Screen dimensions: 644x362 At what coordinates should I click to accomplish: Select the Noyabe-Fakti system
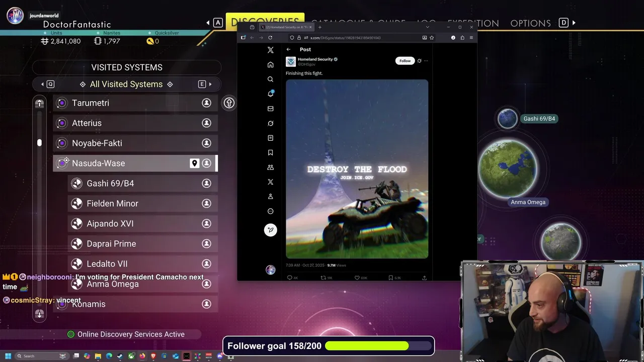pyautogui.click(x=135, y=143)
